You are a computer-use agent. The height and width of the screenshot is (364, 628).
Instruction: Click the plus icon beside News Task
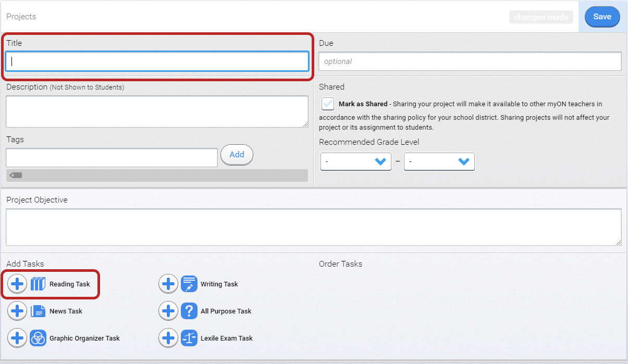point(17,311)
